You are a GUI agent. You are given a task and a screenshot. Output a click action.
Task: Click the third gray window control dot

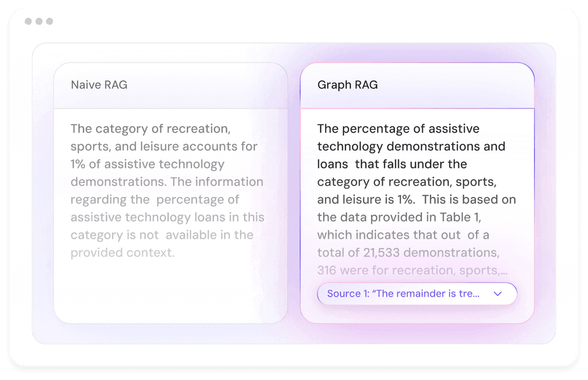(49, 21)
